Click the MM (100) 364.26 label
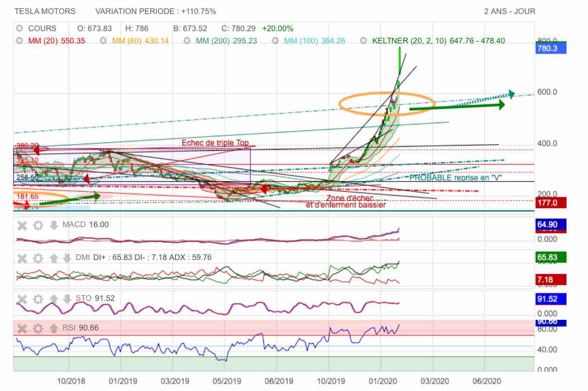Viewport: 588px width, 391px height. [315, 41]
